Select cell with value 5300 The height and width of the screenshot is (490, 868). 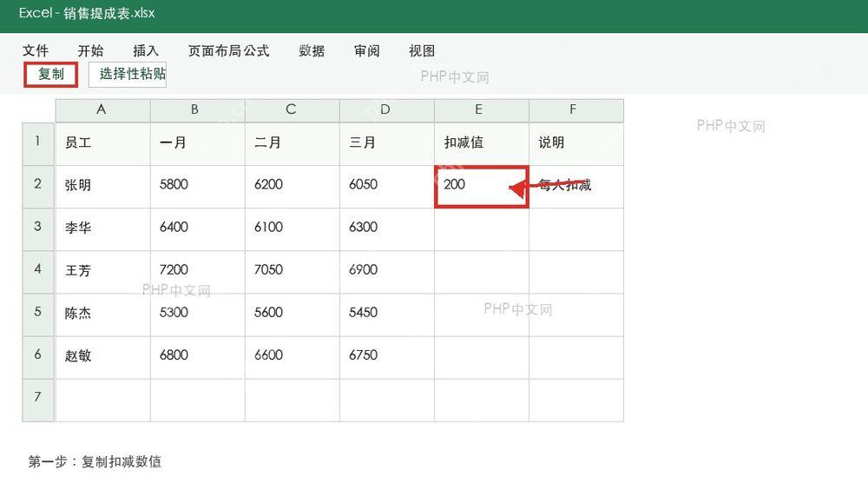click(197, 315)
